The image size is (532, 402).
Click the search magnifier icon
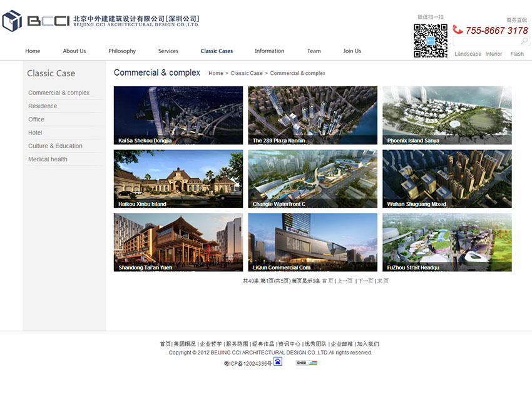(x=524, y=41)
